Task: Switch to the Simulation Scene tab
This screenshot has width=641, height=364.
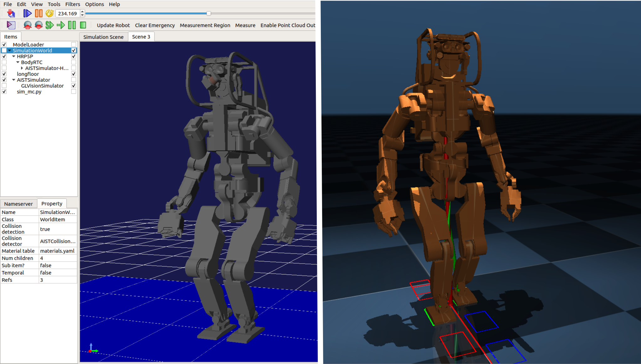Action: coord(103,37)
